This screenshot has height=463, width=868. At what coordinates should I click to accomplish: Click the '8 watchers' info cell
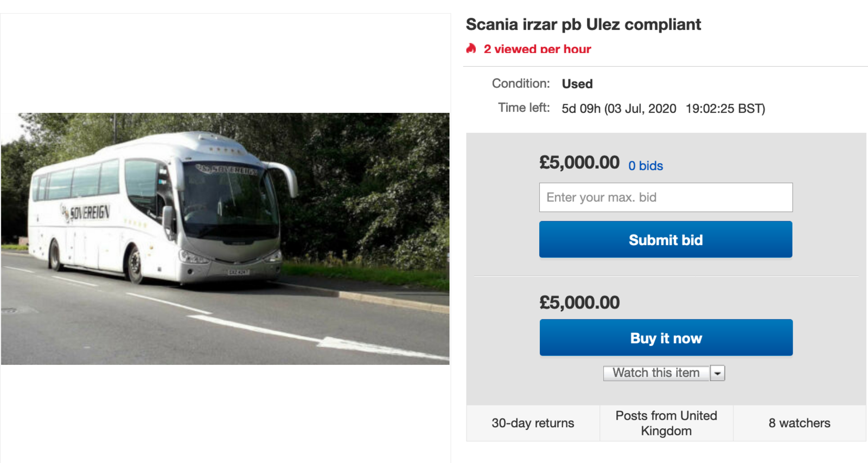tap(799, 423)
